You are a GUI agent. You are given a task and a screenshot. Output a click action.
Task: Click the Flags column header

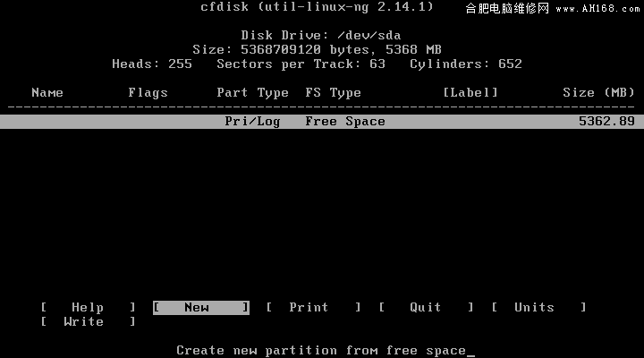(x=148, y=93)
